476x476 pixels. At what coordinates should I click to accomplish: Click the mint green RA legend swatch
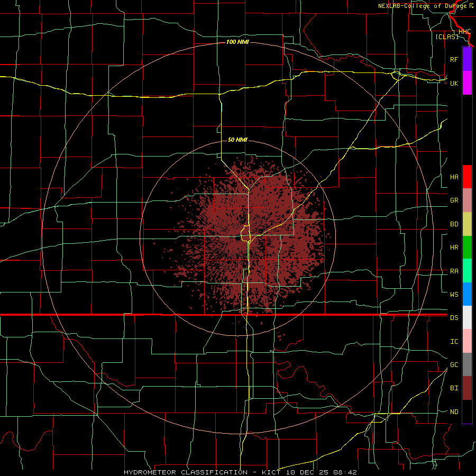pos(467,271)
